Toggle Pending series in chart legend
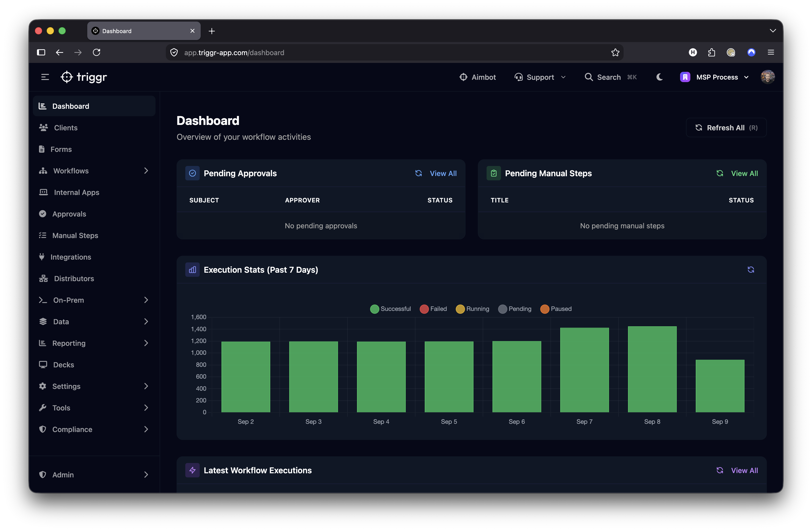The height and width of the screenshot is (531, 812). [515, 309]
